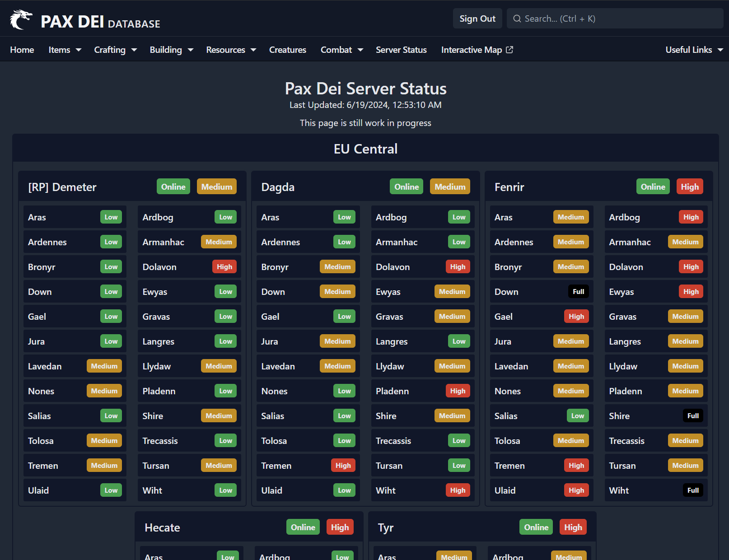
Task: Navigate to the Creatures page
Action: click(x=287, y=50)
